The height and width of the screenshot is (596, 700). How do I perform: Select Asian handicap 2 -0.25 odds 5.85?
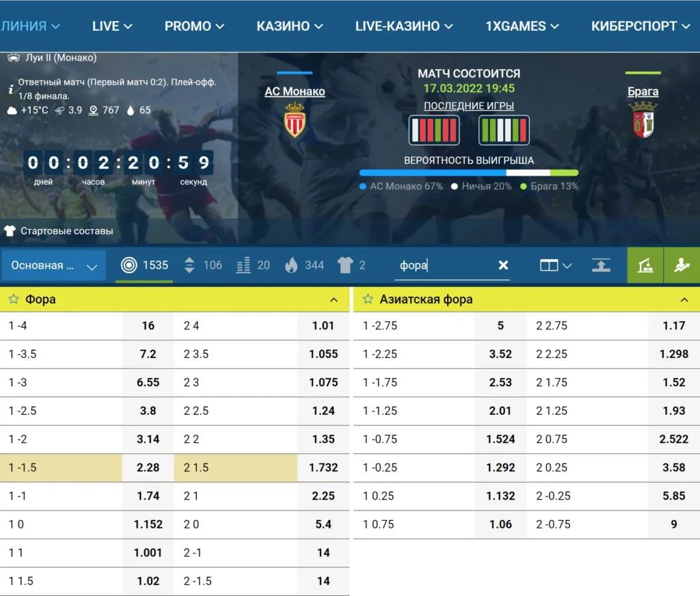[673, 496]
